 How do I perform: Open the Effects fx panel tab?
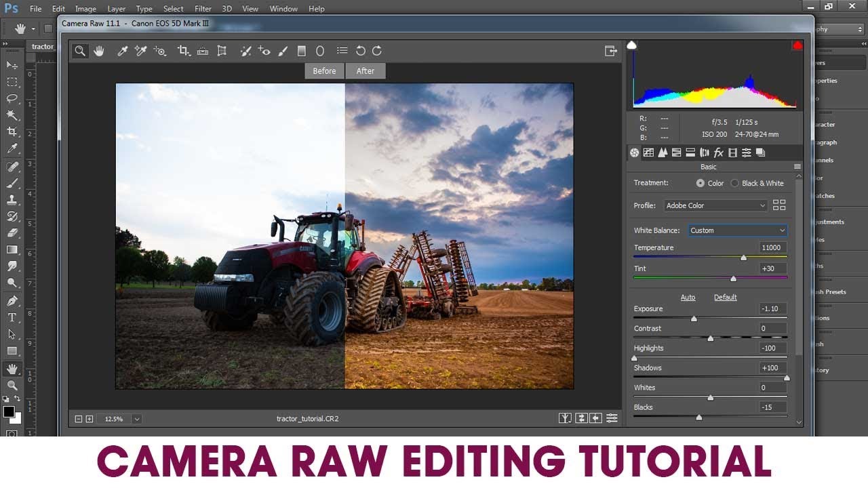tap(719, 152)
